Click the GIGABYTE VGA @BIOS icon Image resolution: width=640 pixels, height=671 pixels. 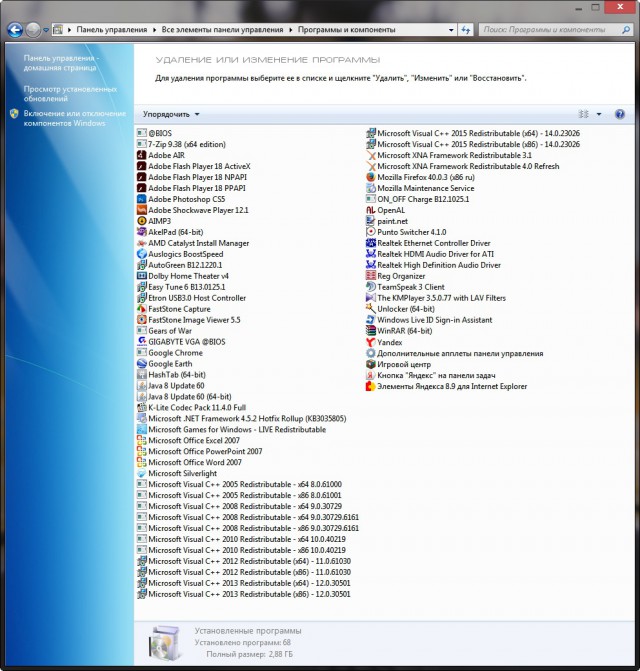(x=142, y=341)
